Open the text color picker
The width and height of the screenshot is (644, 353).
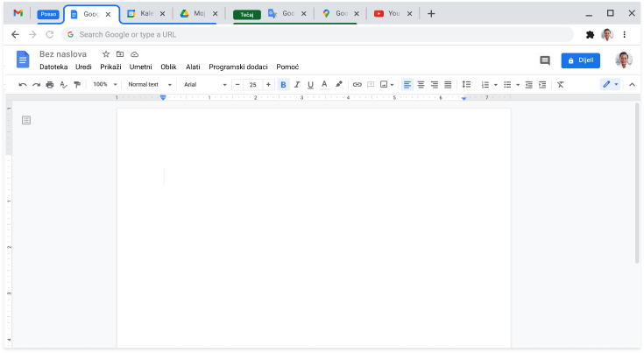[324, 85]
